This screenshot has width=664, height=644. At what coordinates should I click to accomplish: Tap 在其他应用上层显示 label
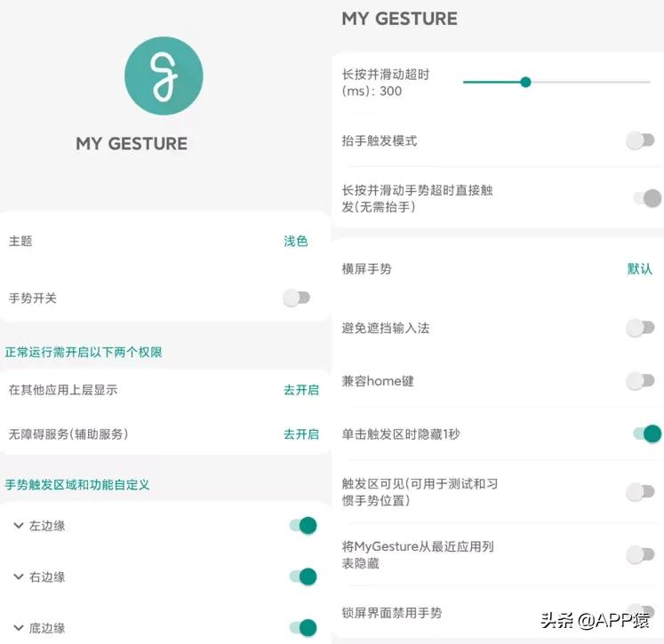point(63,390)
